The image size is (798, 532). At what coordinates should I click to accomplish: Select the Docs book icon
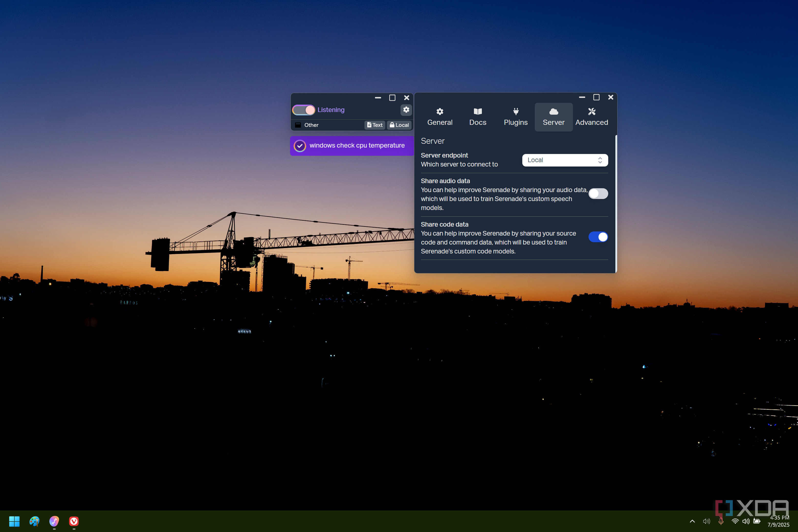point(477,116)
